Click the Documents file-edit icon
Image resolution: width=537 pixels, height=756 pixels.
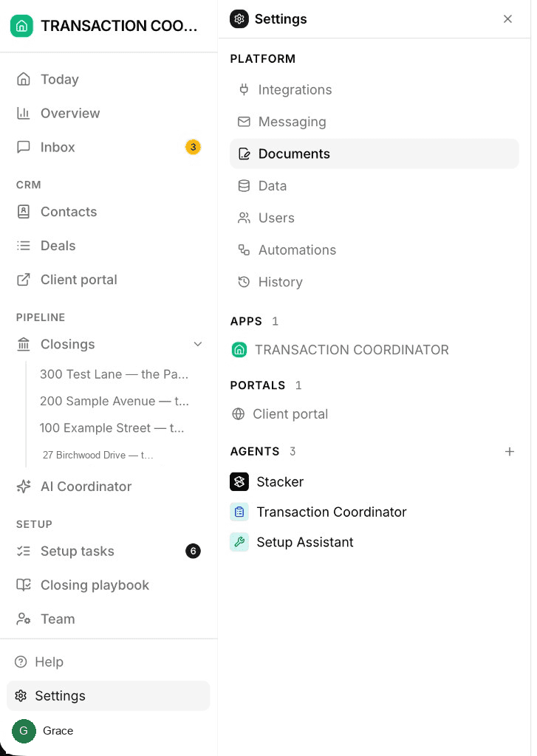(244, 154)
